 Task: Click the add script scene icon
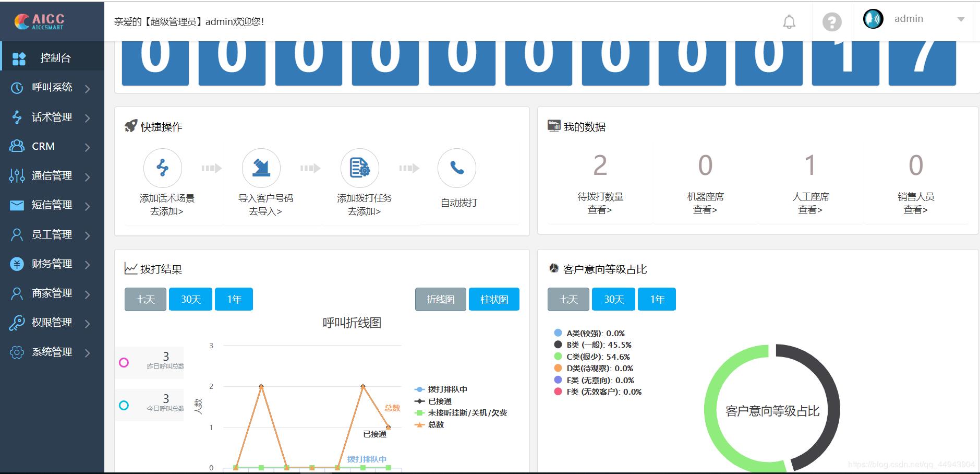tap(163, 168)
